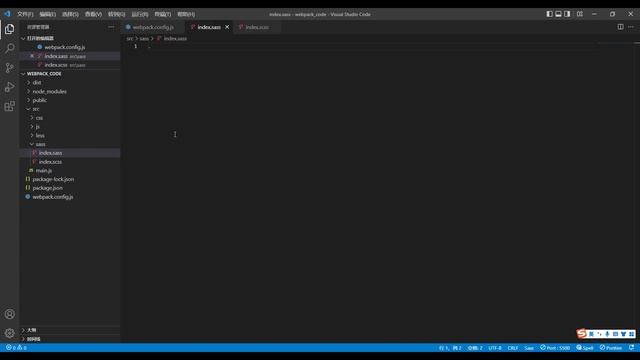Click the UTF-8 encoding in status bar
Viewport: 640px width, 360px height.
495,348
